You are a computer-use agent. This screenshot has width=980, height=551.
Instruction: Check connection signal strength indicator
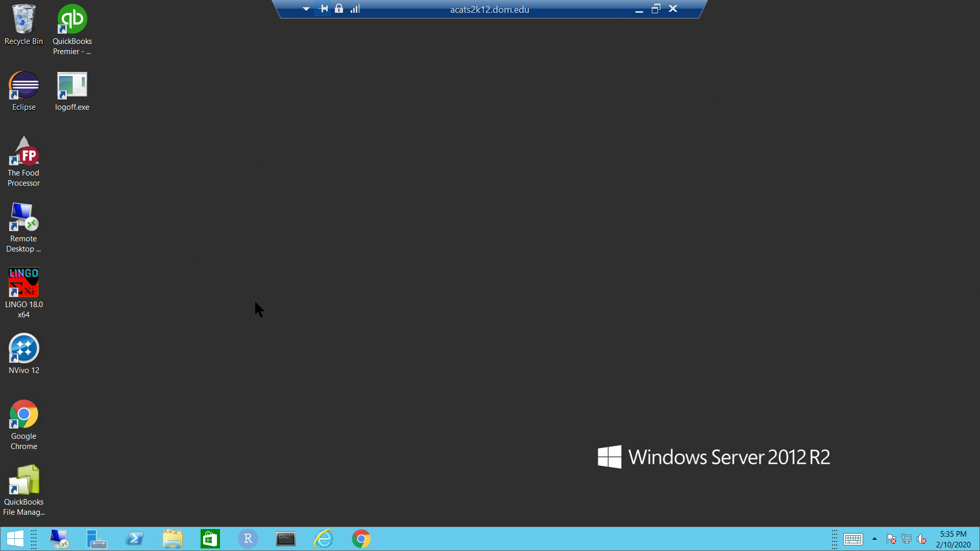(355, 9)
